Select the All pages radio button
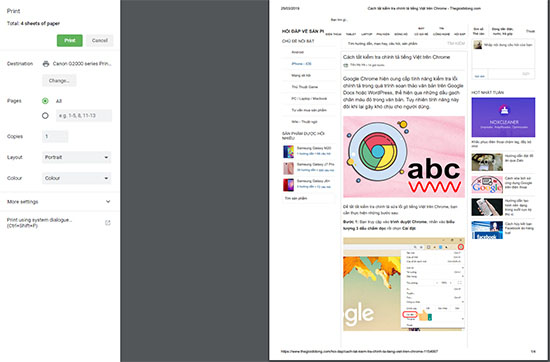The height and width of the screenshot is (362, 550). (x=45, y=101)
